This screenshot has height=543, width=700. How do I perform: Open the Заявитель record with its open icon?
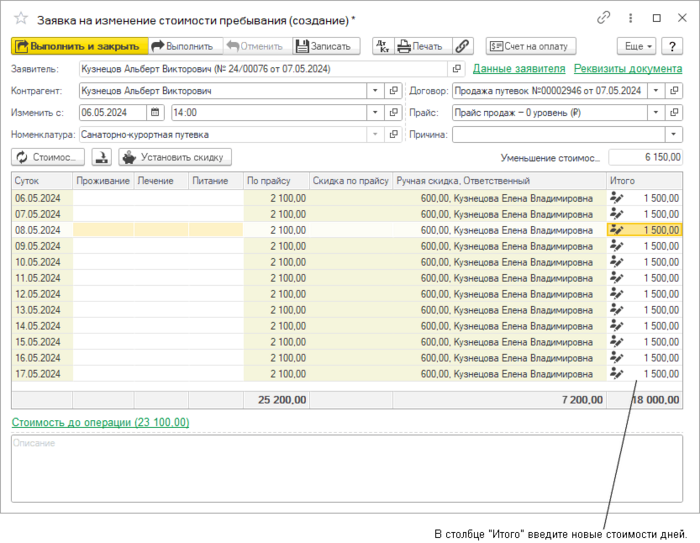(x=457, y=68)
